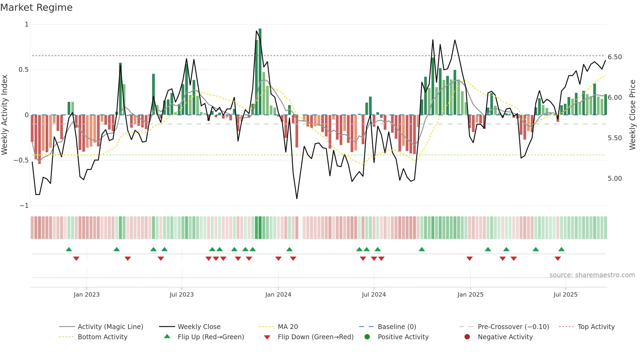This screenshot has height=362, width=644.
Task: Toggle the Weekly Close legend entry
Action: (x=190, y=327)
